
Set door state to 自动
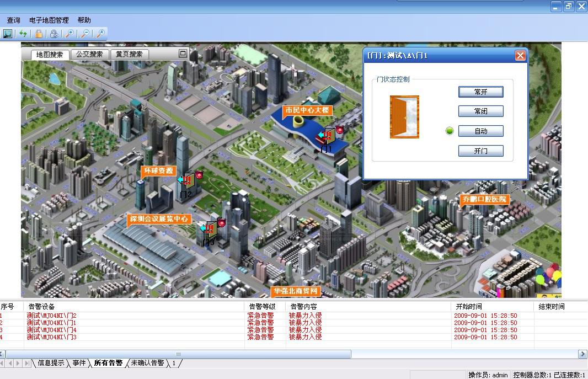pyautogui.click(x=480, y=131)
